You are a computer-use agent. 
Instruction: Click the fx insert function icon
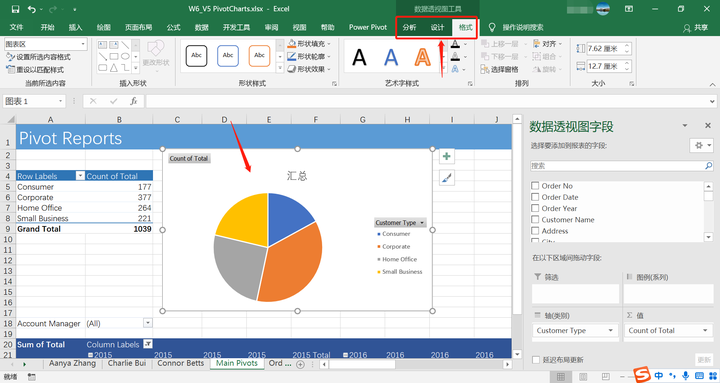click(134, 101)
